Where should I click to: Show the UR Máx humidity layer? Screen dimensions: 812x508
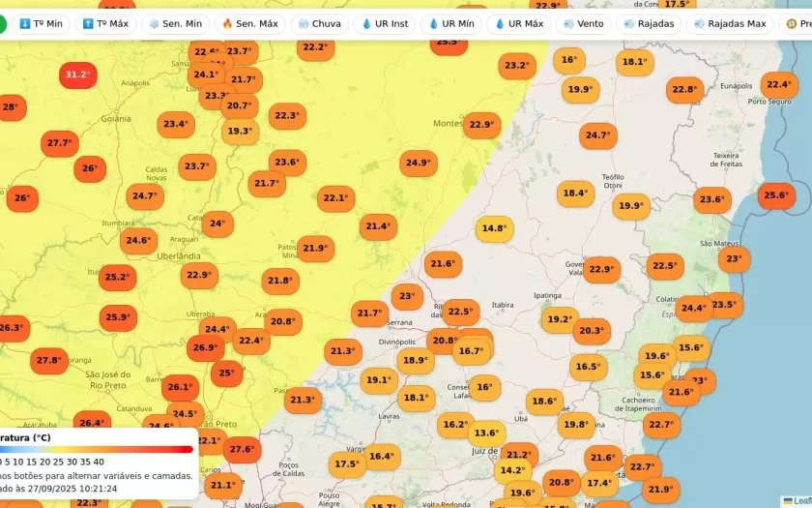(x=519, y=23)
